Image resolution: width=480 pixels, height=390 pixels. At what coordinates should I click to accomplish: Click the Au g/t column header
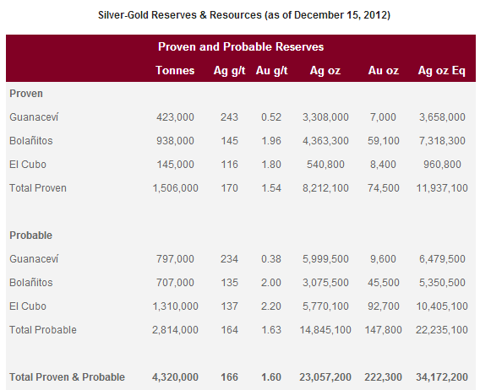coord(271,71)
